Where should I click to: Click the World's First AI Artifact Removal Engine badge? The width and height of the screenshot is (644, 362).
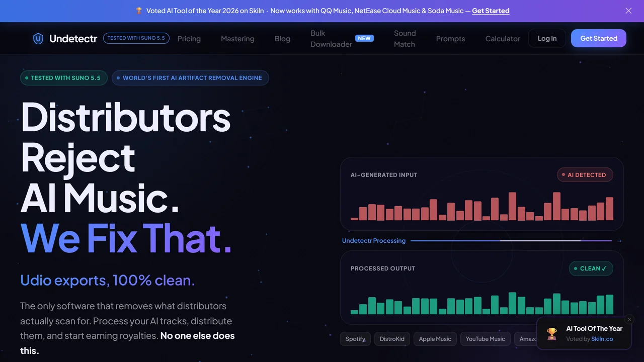(190, 78)
